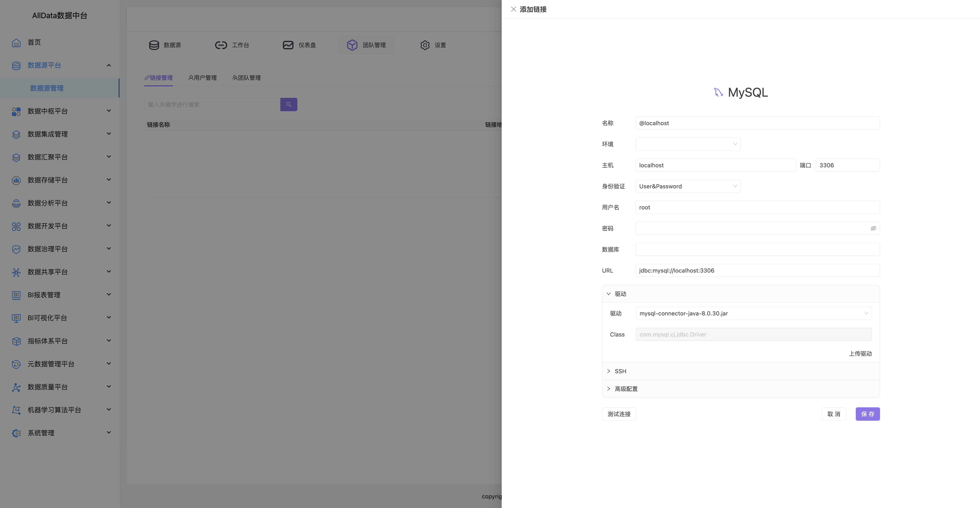This screenshot has height=508, width=980.
Task: Click the 设置 gear icon
Action: [425, 45]
